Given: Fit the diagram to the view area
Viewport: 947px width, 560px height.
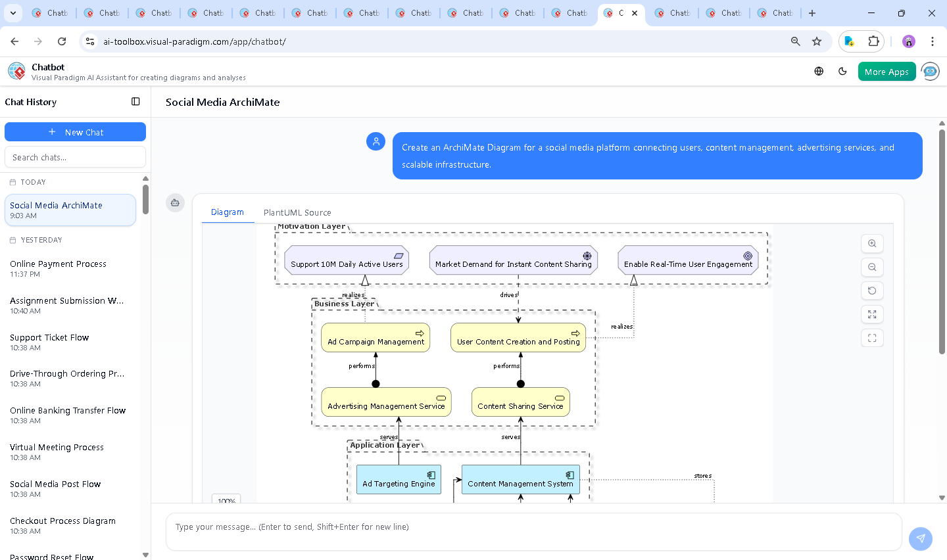Looking at the screenshot, I should (872, 338).
